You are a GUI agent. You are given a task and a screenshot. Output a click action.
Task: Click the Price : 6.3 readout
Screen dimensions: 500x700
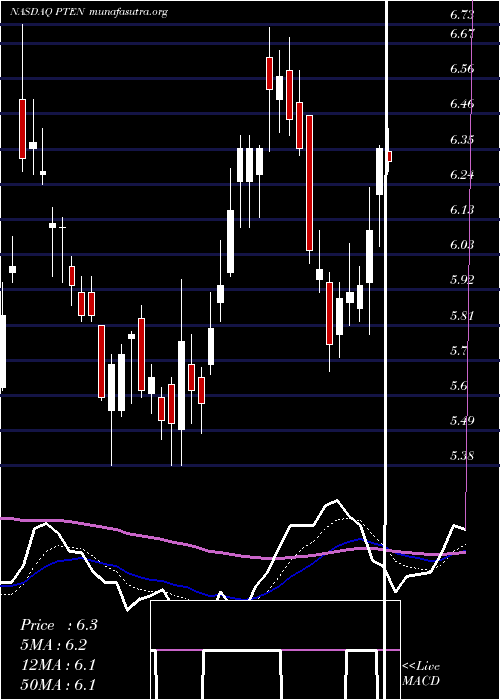(59, 625)
